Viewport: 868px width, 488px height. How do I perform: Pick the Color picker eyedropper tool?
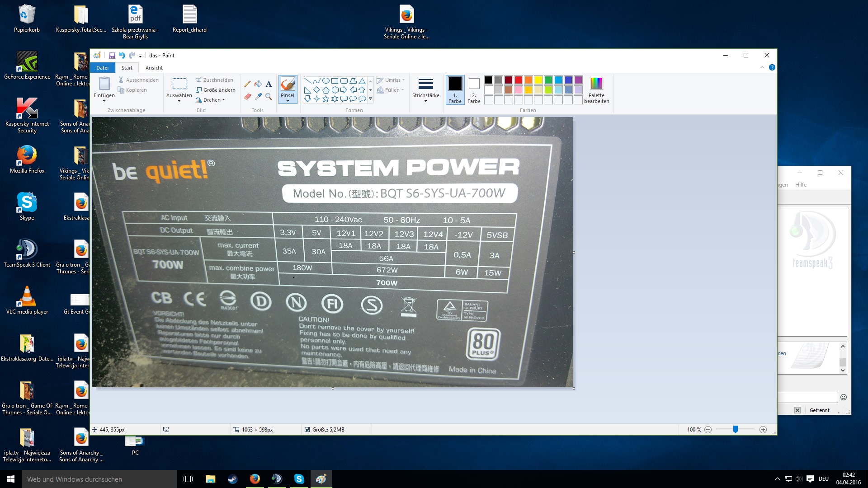click(x=258, y=96)
